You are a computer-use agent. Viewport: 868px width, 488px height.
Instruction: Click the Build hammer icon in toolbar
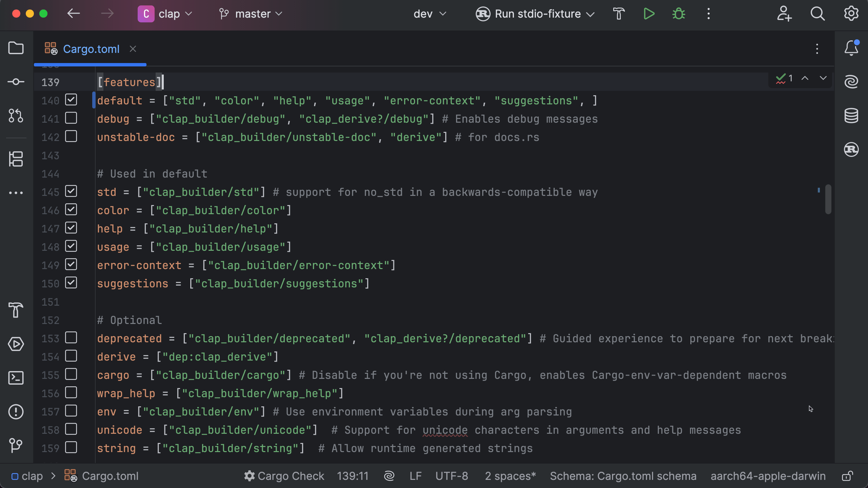pyautogui.click(x=619, y=14)
